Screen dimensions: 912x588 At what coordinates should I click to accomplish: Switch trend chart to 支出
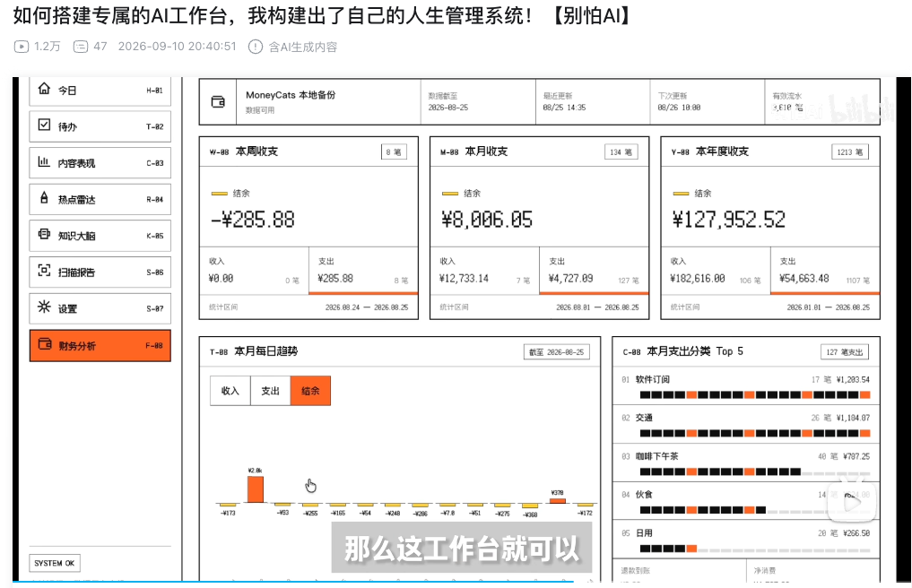[x=271, y=391]
